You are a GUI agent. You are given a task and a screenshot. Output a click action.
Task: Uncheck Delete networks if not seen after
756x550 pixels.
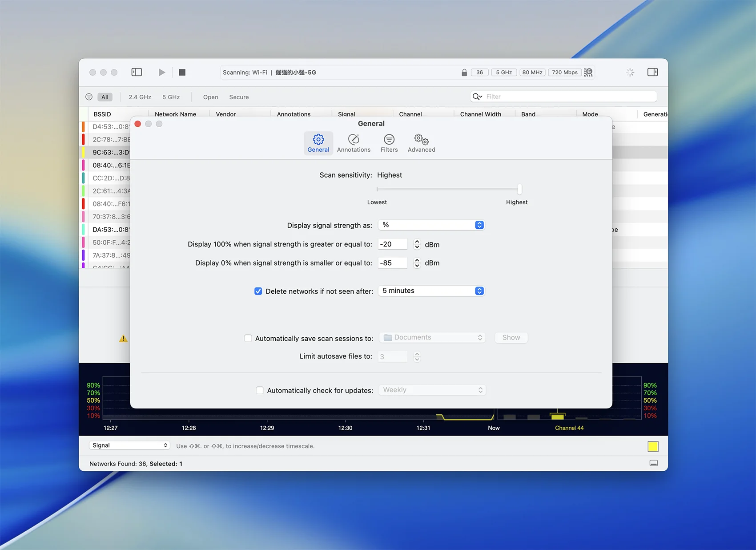point(258,291)
